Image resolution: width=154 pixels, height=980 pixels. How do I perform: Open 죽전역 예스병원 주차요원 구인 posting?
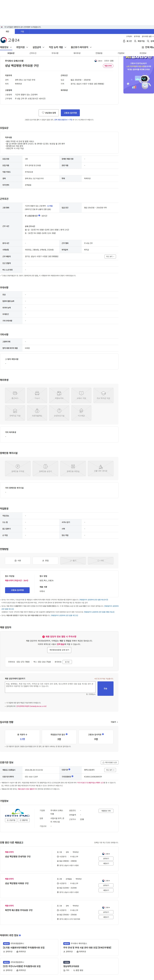(x=19, y=910)
